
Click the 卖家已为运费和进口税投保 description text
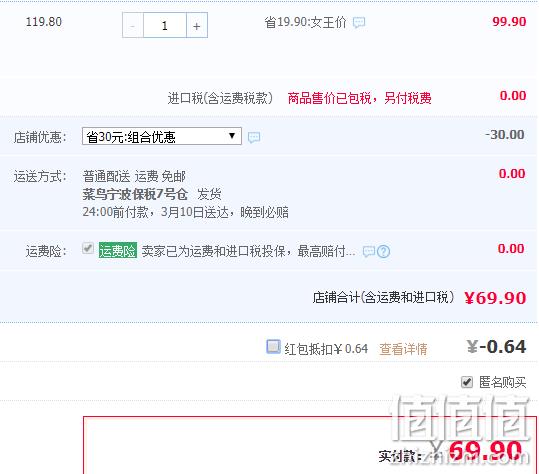click(249, 251)
